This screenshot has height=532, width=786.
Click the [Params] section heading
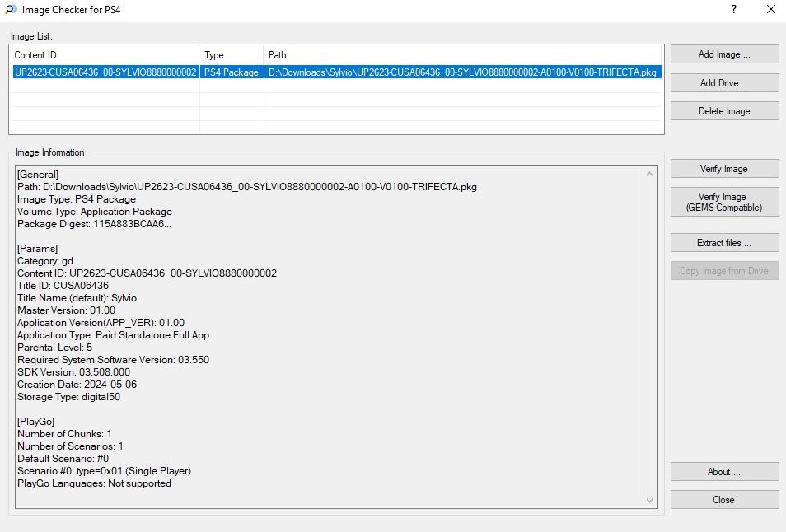[38, 249]
